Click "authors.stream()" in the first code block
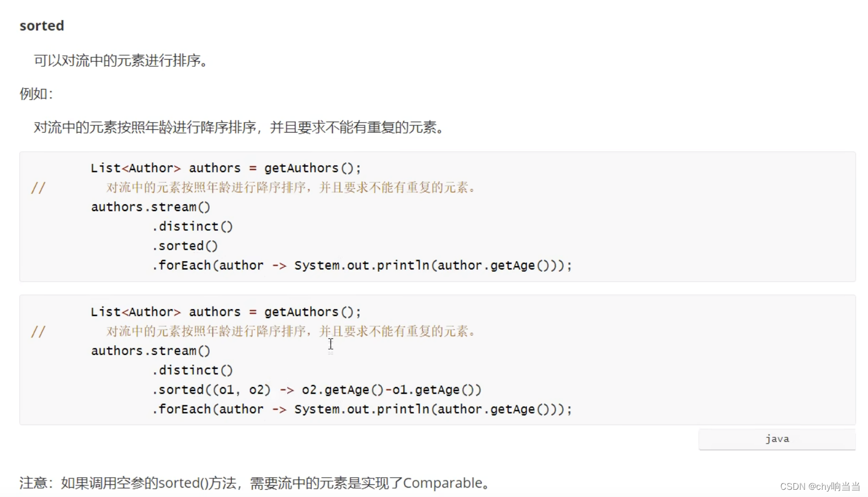Viewport: 868px width, 497px height. point(151,207)
